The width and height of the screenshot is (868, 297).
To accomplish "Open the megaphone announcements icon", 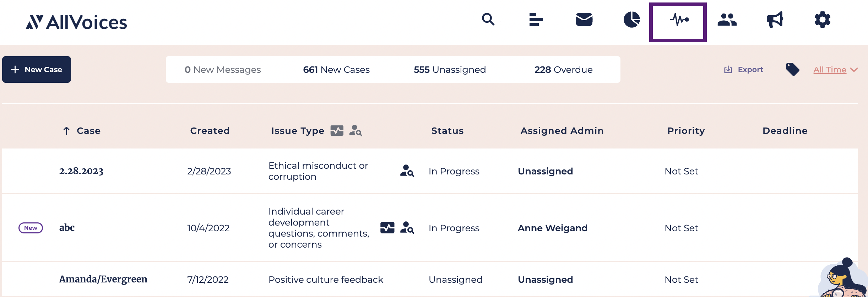I will (x=775, y=20).
